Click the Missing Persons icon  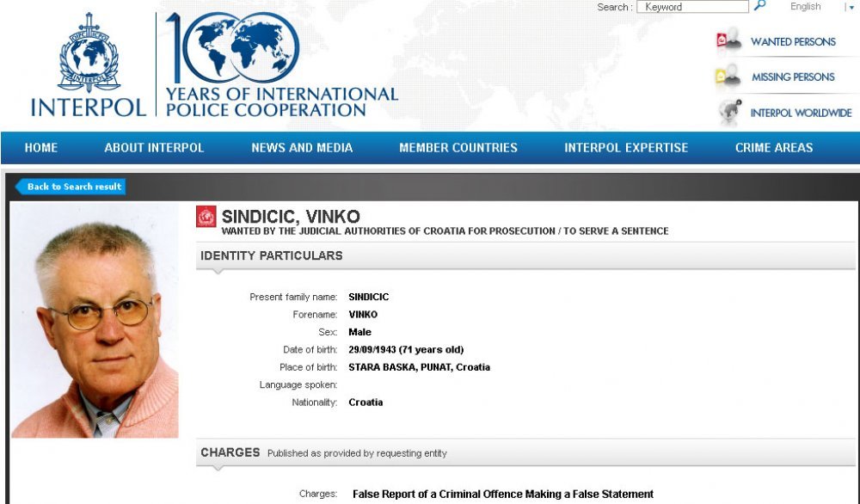[x=729, y=77]
